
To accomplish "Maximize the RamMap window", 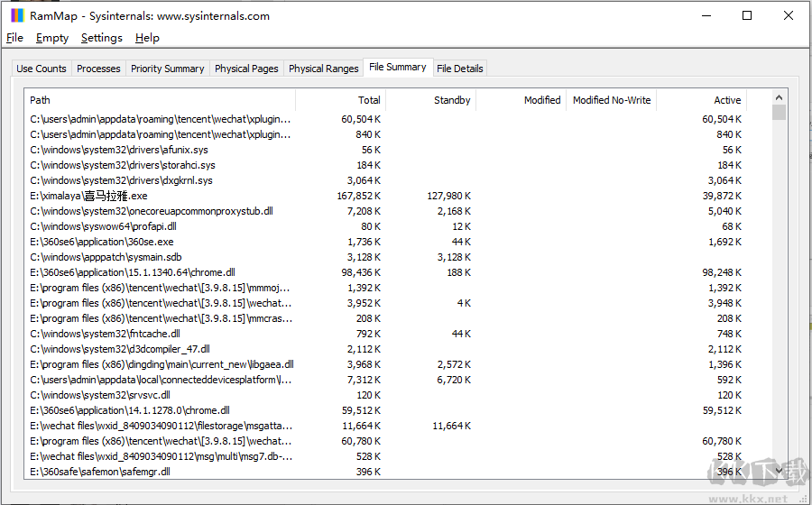I will coord(747,15).
